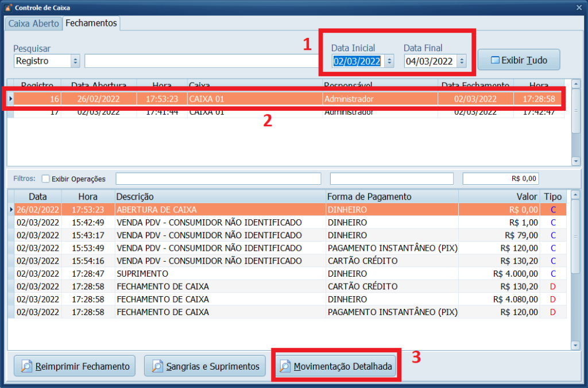The image size is (588, 388).
Task: Click the Controle de Caixa title bar icon
Action: (x=7, y=7)
